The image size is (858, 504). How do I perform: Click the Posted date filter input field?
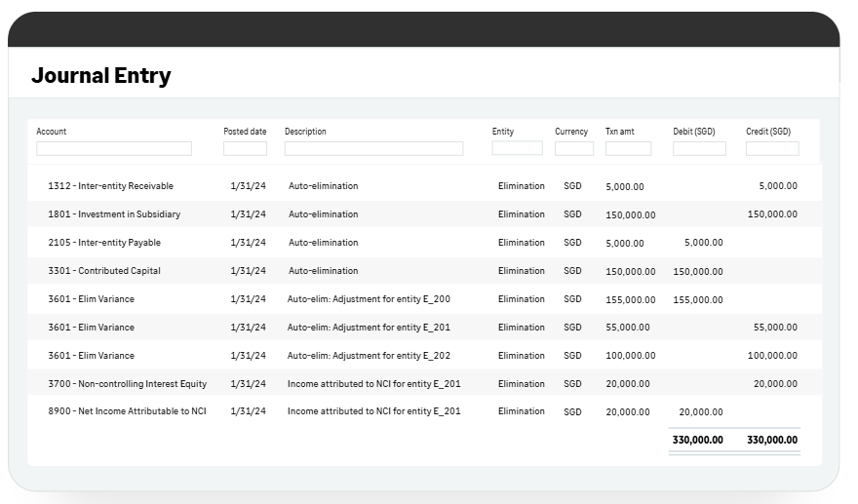coord(245,148)
